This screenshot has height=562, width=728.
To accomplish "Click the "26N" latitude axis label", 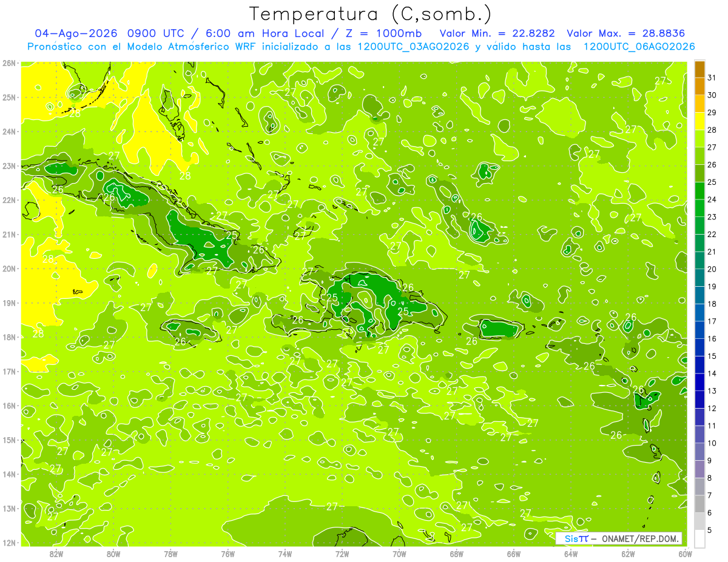I will (x=8, y=62).
